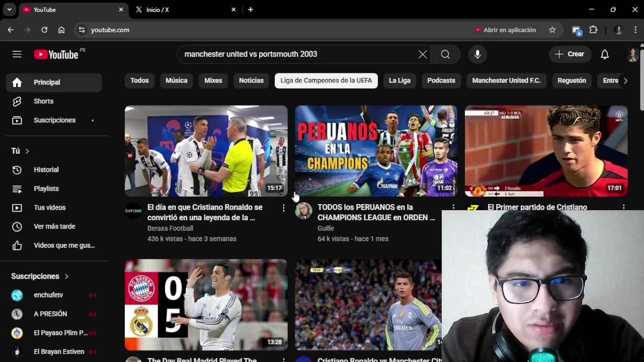Open video title El día en que Cristiano

pyautogui.click(x=205, y=213)
